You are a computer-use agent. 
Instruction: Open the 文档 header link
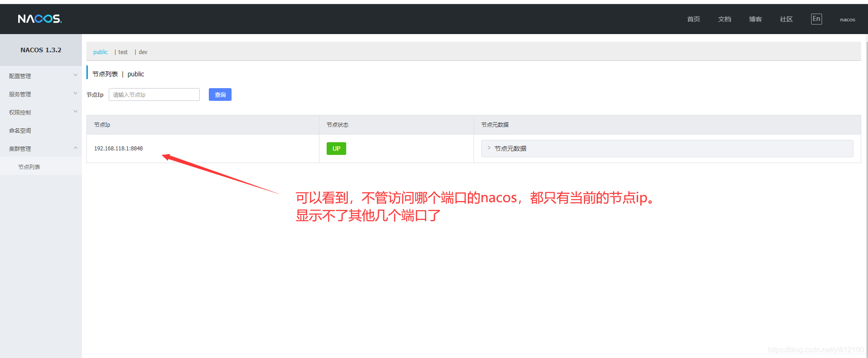(x=724, y=19)
